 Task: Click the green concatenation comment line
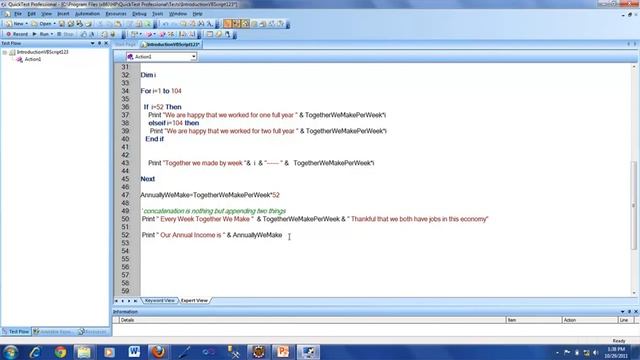point(214,211)
